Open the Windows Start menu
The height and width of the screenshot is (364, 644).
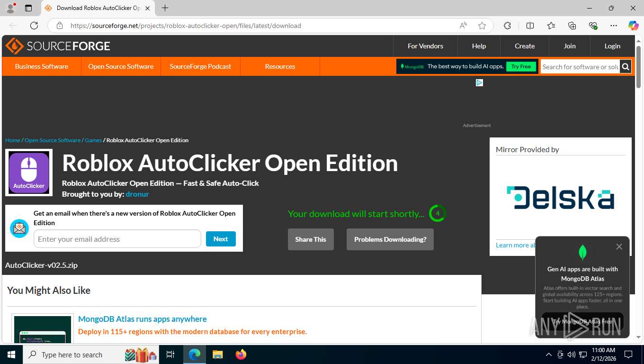[x=11, y=355]
